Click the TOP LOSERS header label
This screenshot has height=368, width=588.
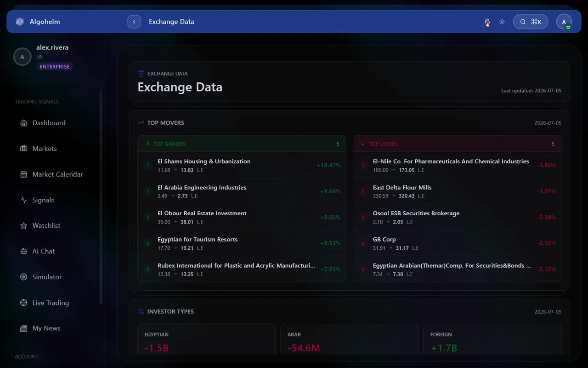point(383,144)
